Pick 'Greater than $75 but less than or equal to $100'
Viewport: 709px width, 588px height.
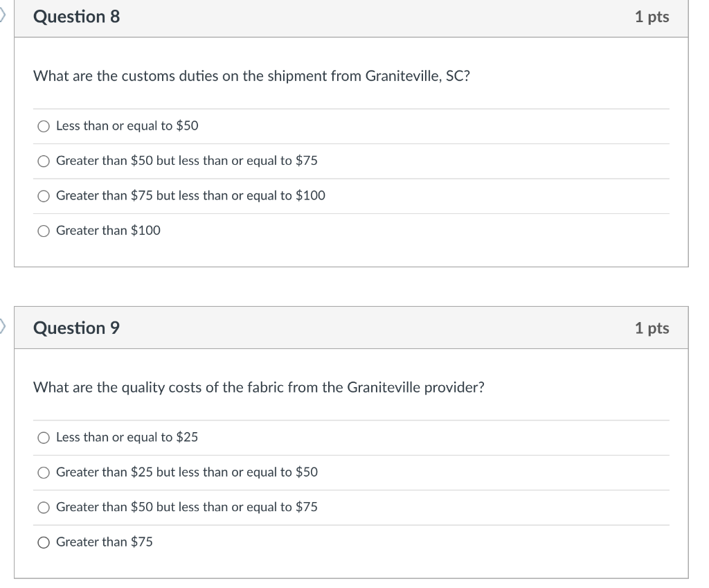tap(44, 196)
